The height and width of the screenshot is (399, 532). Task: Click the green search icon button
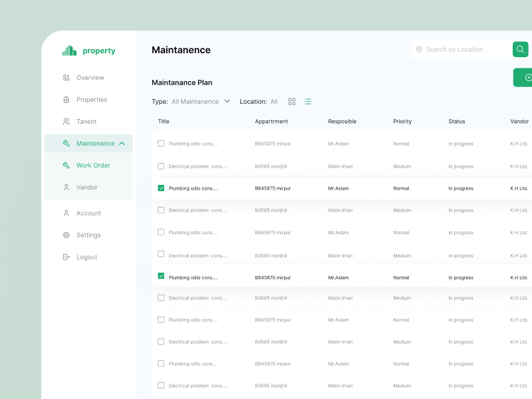click(520, 49)
